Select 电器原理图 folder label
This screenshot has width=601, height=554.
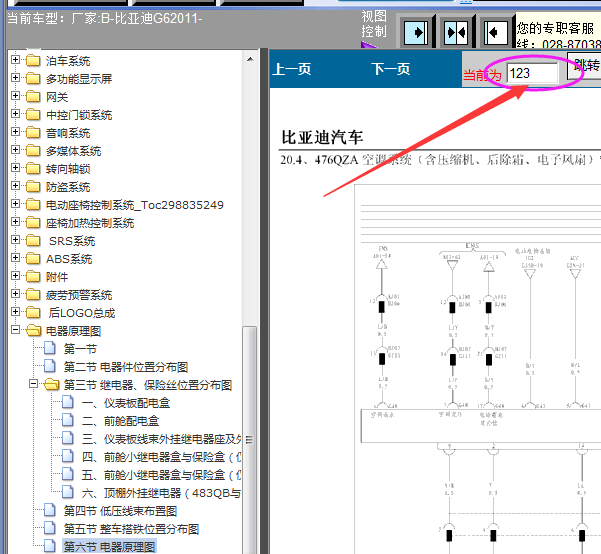(x=73, y=331)
